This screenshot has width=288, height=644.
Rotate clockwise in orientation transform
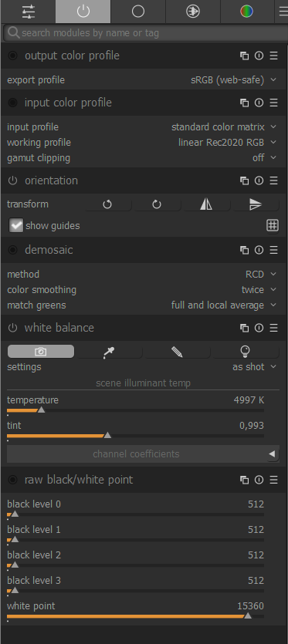157,204
